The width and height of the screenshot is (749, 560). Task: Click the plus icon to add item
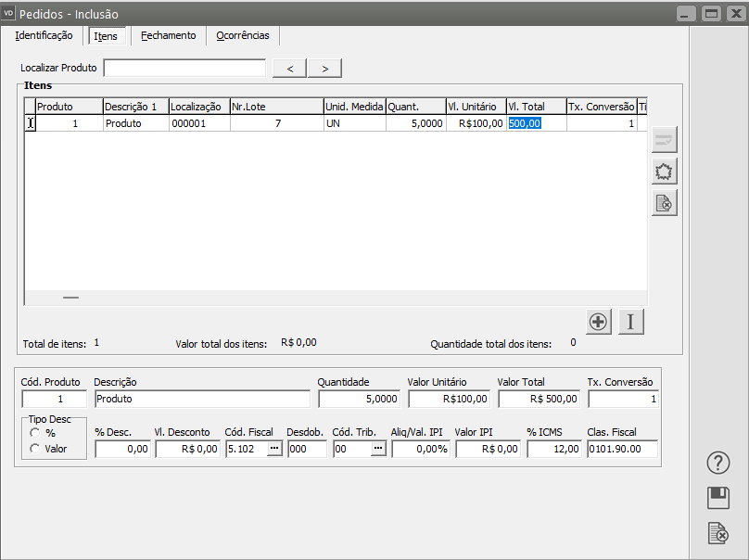click(x=599, y=322)
